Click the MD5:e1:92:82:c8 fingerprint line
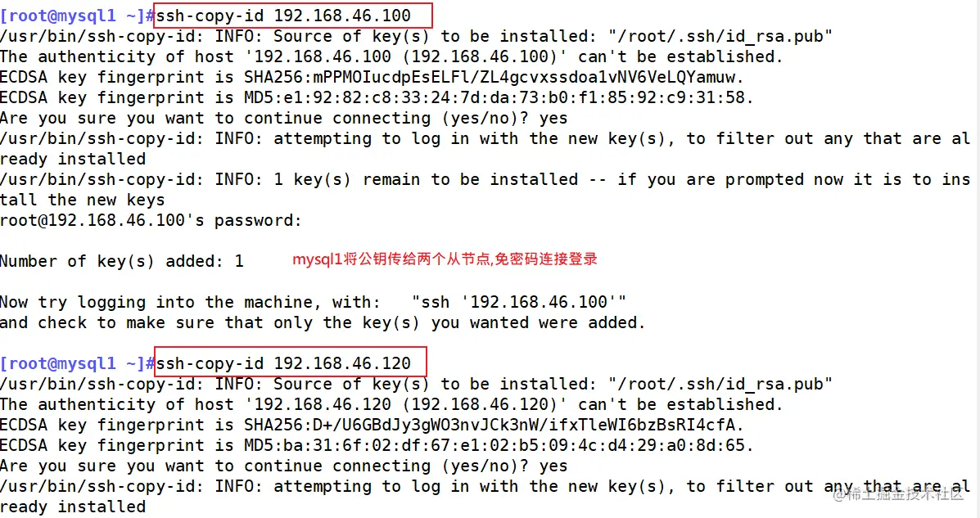Screen dimensions: 980x518 pos(377,97)
